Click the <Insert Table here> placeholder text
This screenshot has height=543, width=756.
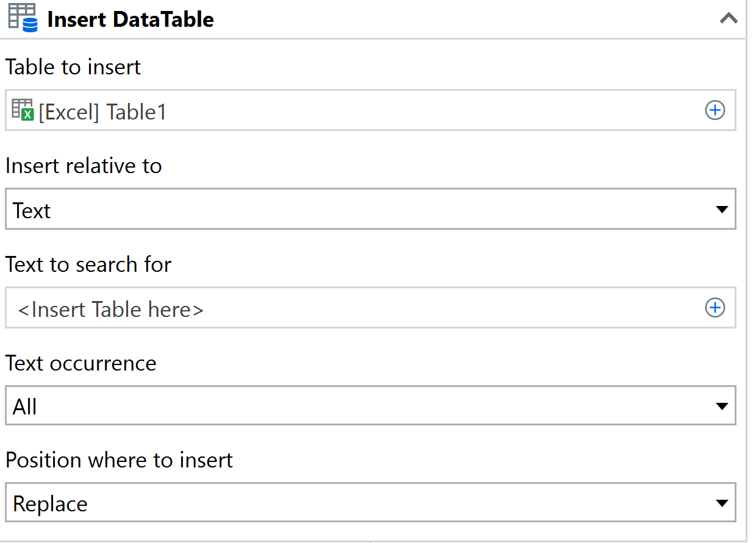(x=111, y=310)
